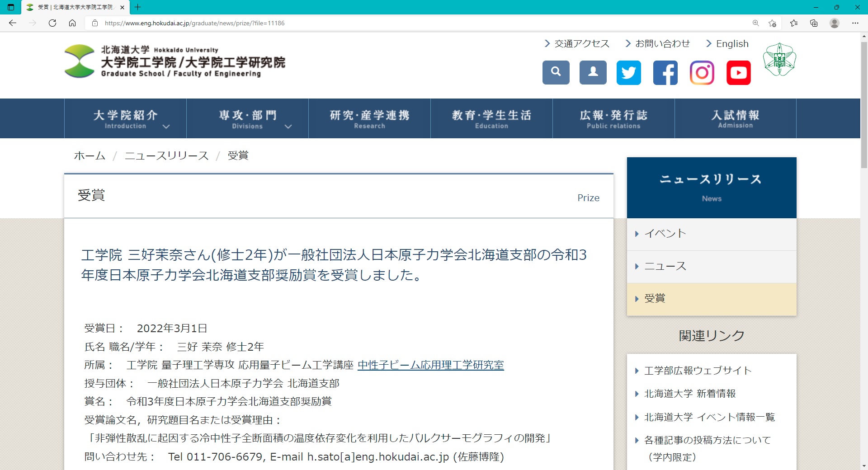868x470 pixels.
Task: Open the site search icon button
Action: pyautogui.click(x=556, y=72)
